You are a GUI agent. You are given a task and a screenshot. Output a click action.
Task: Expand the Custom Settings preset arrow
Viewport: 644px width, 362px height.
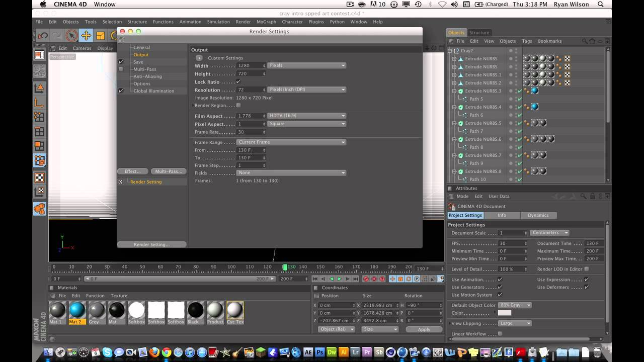[199, 58]
